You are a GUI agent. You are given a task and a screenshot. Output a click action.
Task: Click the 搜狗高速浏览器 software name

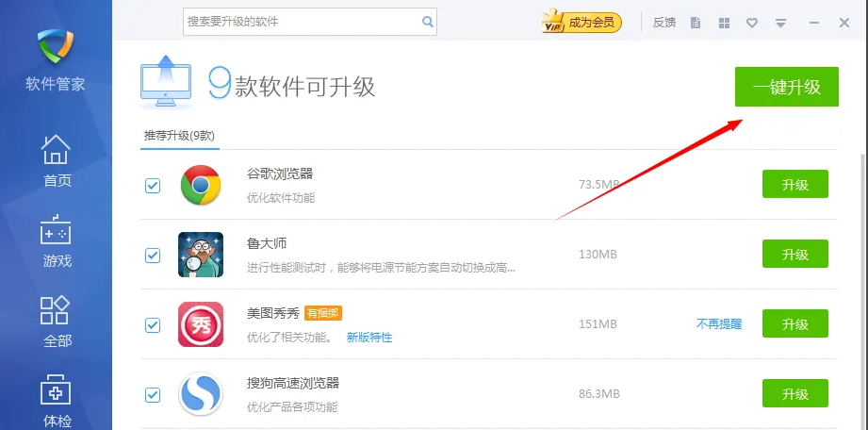click(293, 383)
